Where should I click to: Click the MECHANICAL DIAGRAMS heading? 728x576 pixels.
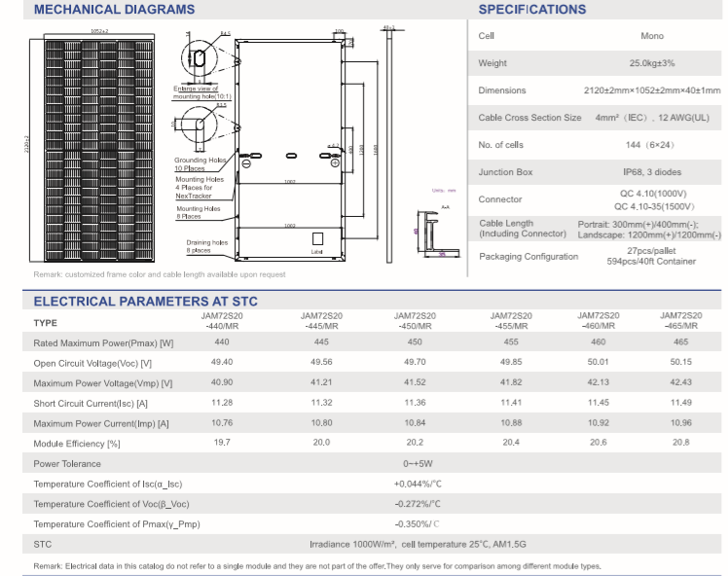(114, 10)
